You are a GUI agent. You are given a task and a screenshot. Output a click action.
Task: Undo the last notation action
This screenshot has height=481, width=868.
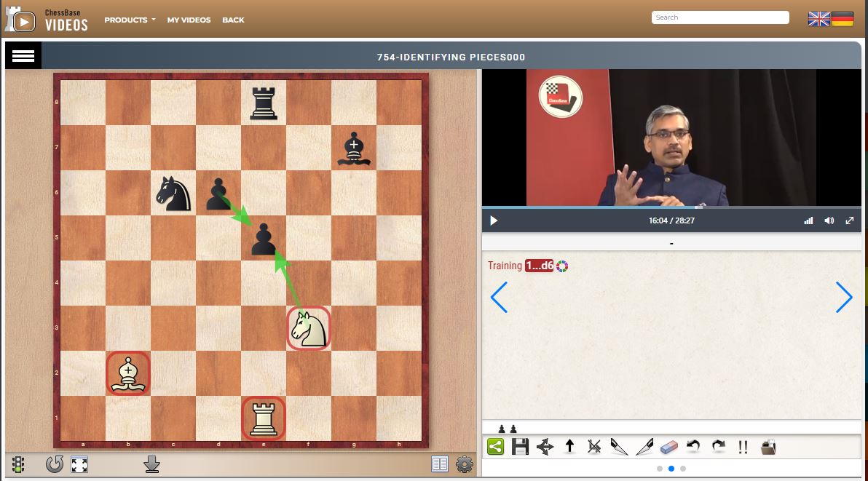(x=693, y=447)
